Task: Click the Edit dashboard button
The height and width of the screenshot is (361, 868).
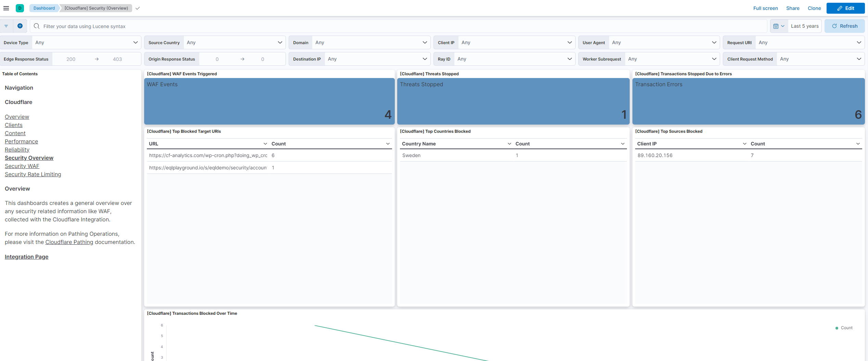Action: [845, 8]
